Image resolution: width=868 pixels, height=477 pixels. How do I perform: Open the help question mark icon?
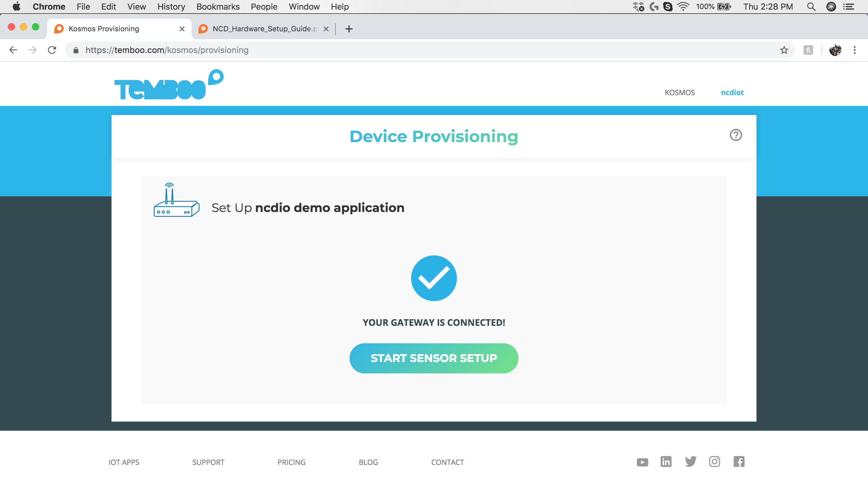[736, 135]
